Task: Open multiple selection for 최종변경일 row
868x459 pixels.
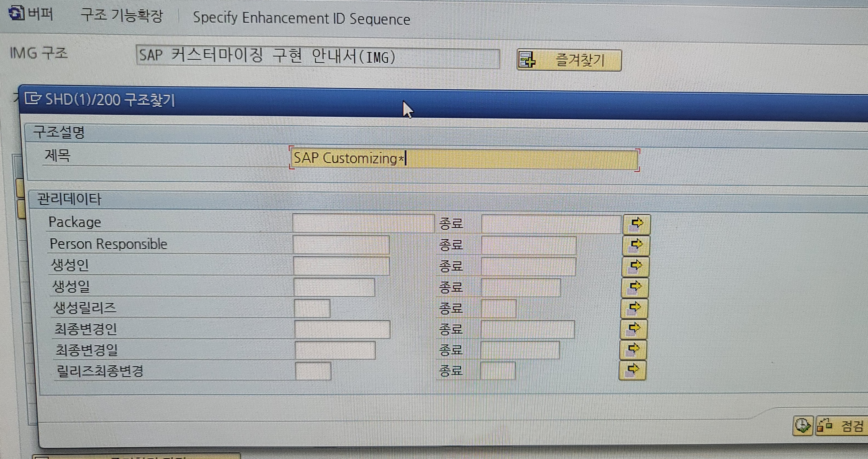Action: coord(634,349)
